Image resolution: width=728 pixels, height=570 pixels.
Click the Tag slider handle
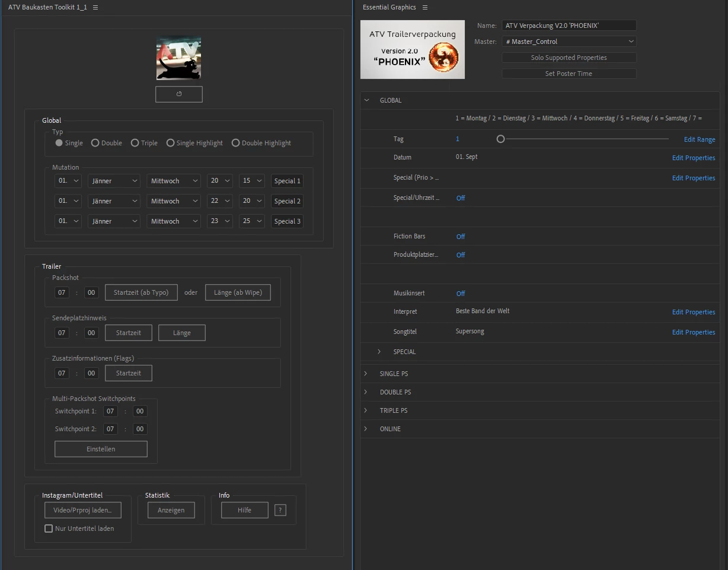(501, 139)
